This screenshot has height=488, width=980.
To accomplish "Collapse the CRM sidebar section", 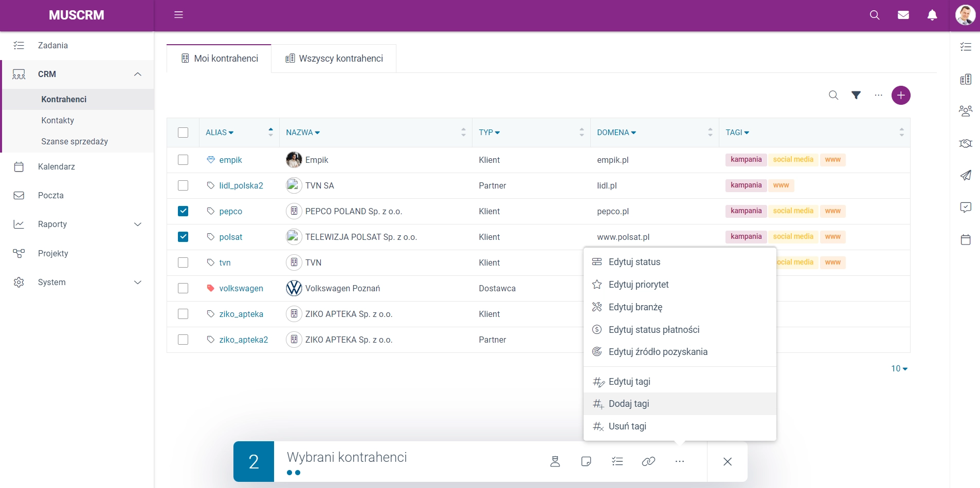I will click(x=137, y=74).
